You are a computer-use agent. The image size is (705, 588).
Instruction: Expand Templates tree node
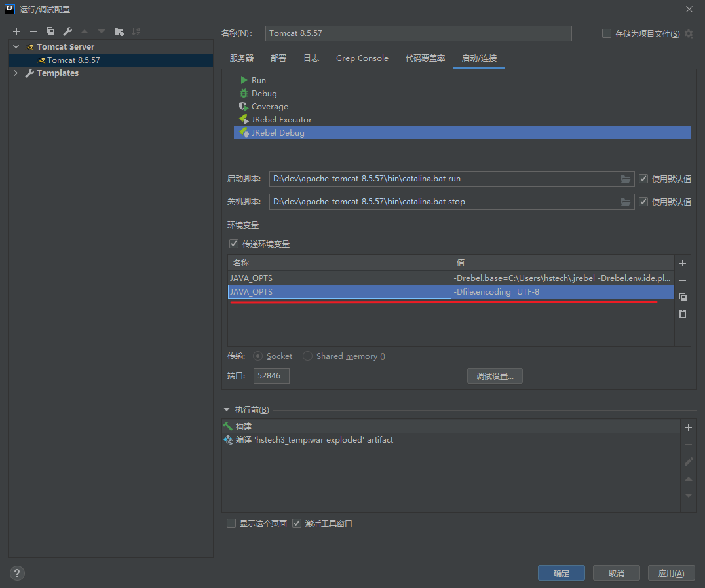coord(16,73)
